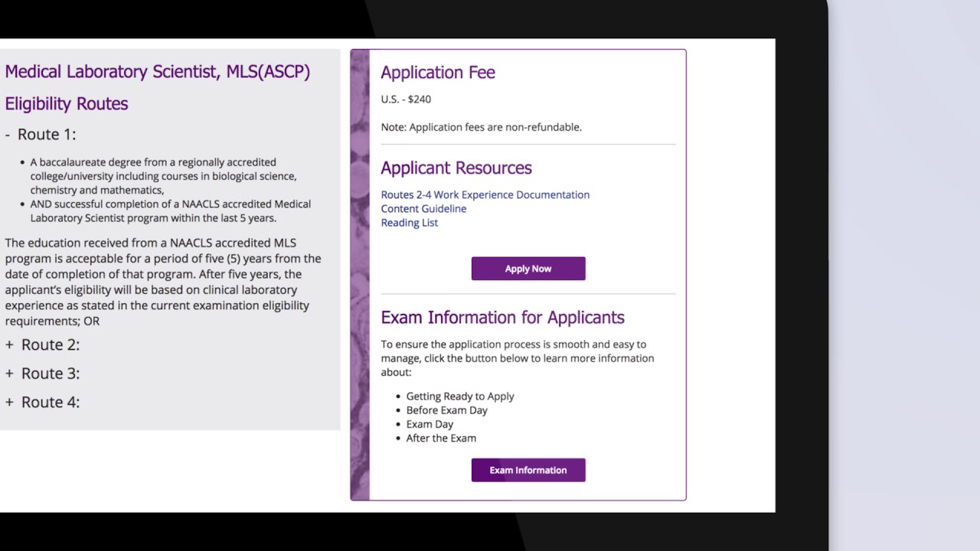Select the baccalaureate degree requirement bullet

pyautogui.click(x=163, y=176)
